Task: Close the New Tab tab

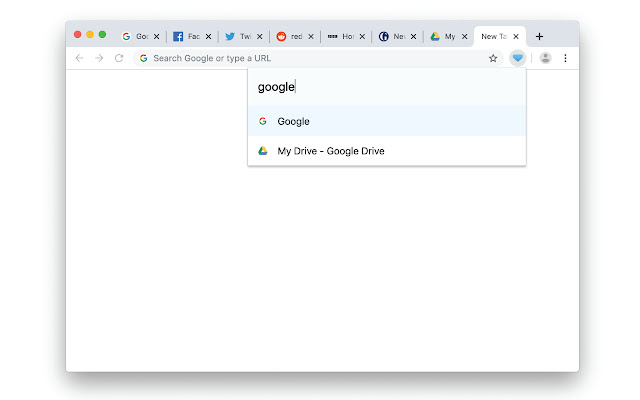Action: tap(515, 36)
